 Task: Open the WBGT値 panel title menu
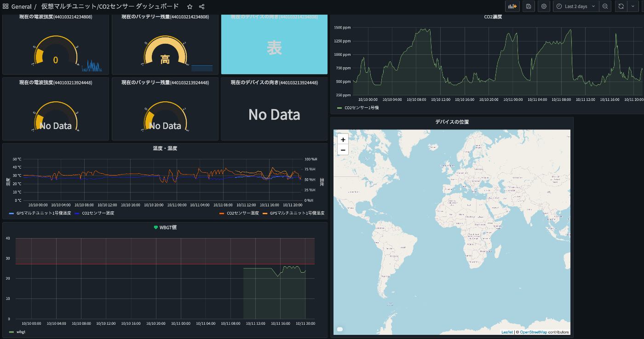[168, 228]
